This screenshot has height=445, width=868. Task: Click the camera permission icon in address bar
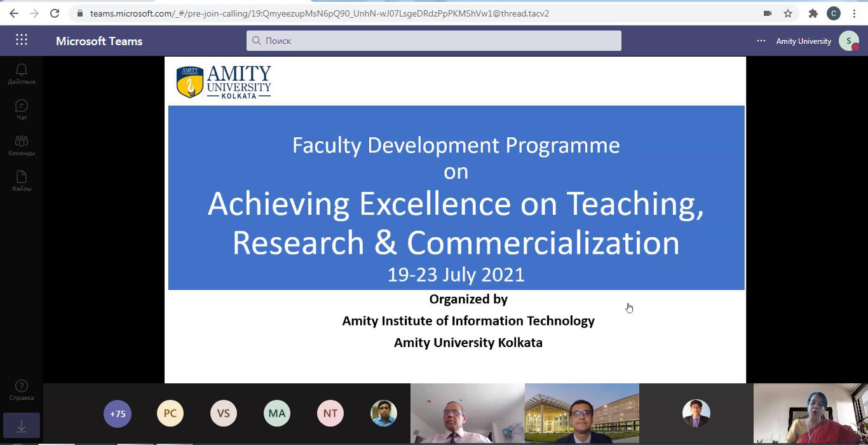(768, 13)
